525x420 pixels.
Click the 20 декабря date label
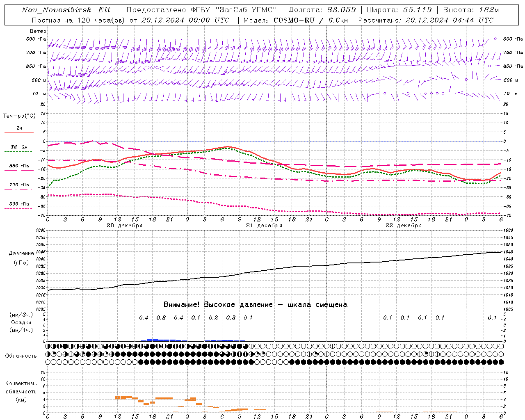(124, 226)
